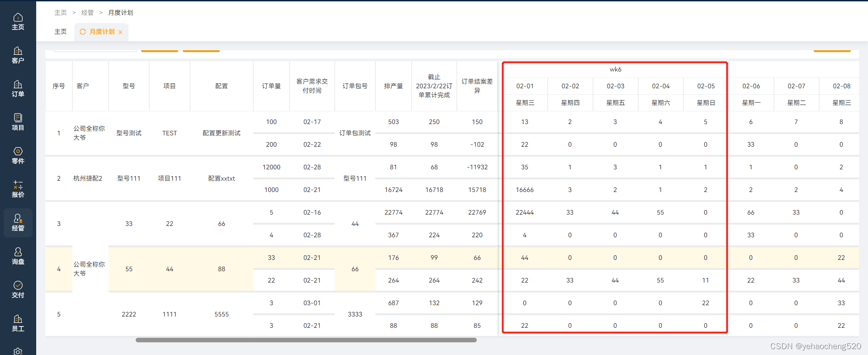Click the 项目111 cell
868x355 pixels.
170,178
